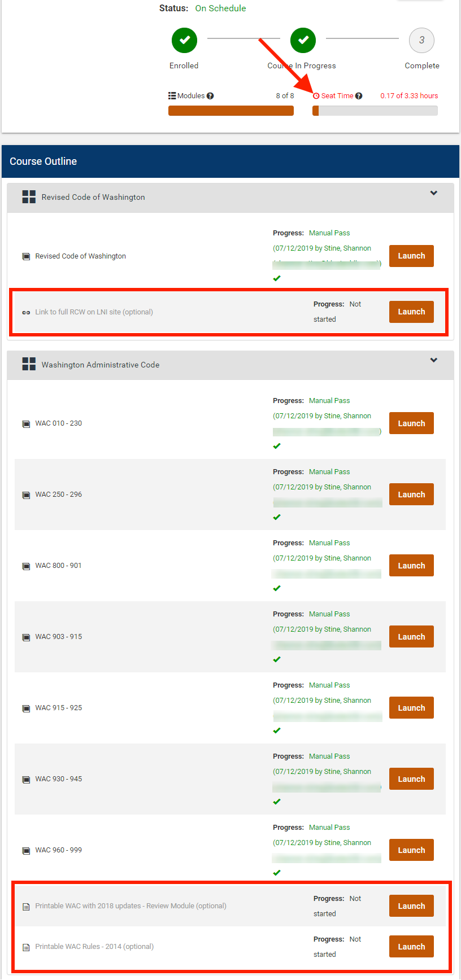Launch the WAC 960 - 999 module
This screenshot has height=980, width=461.
[411, 850]
